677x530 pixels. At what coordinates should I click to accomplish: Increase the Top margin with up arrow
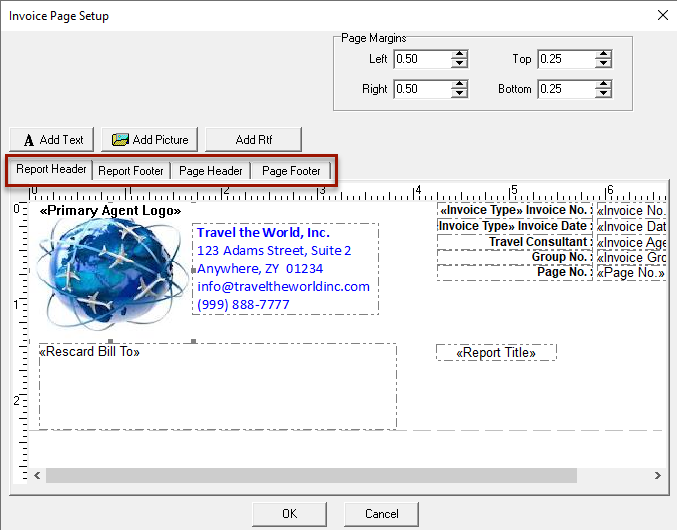tap(603, 54)
